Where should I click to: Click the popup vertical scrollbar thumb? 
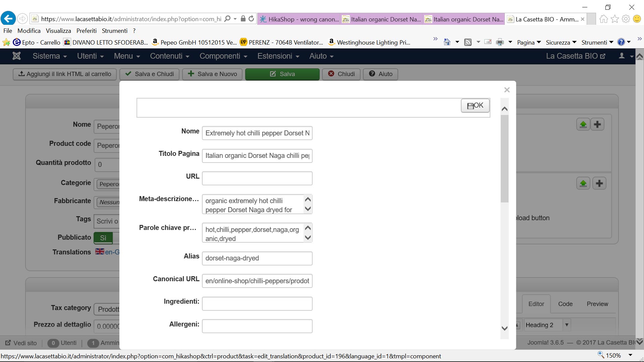click(504, 158)
